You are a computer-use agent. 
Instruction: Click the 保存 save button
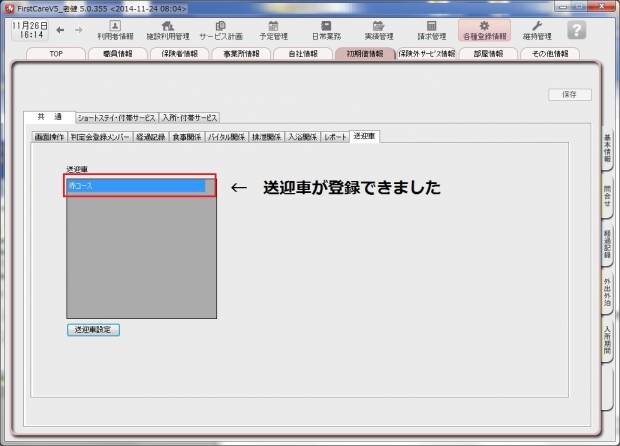tap(569, 94)
